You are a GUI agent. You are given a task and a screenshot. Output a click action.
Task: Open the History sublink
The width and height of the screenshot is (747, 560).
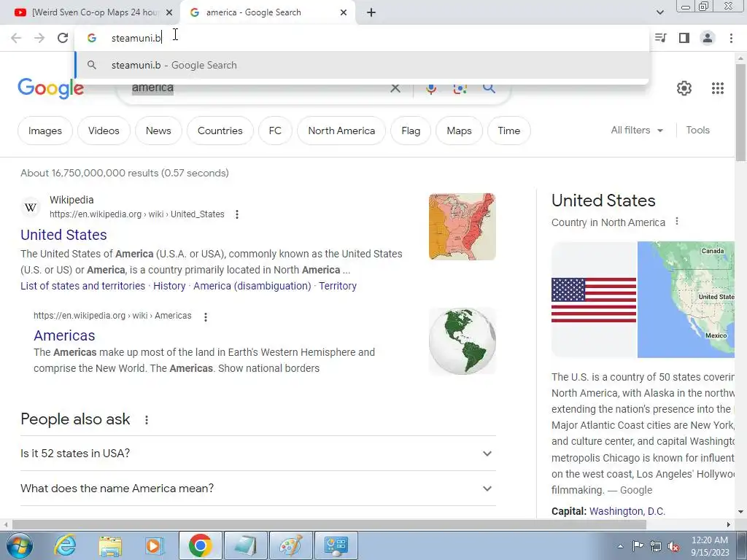(x=169, y=286)
